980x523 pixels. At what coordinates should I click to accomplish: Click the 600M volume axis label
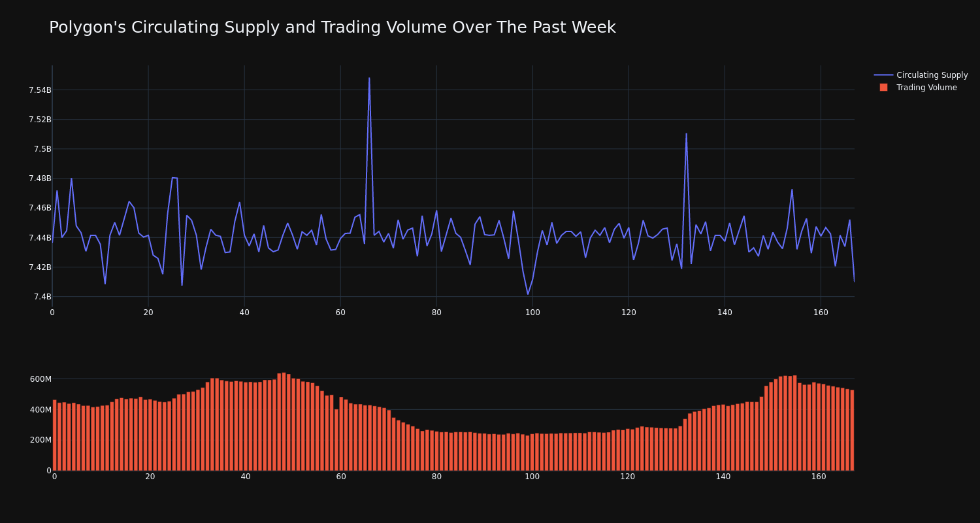40,379
